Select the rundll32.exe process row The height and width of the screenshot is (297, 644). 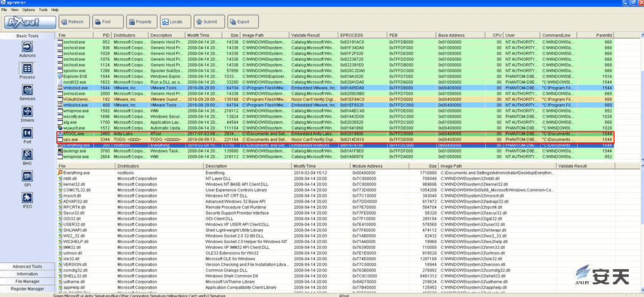pos(335,82)
